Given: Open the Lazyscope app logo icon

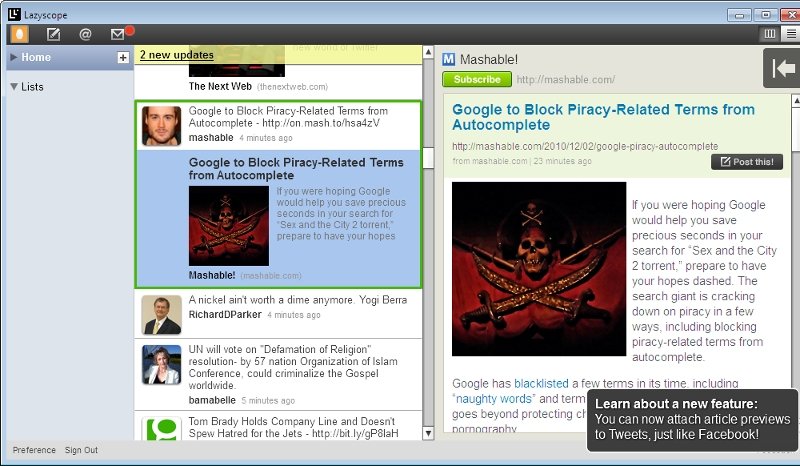Looking at the screenshot, I should [x=14, y=15].
